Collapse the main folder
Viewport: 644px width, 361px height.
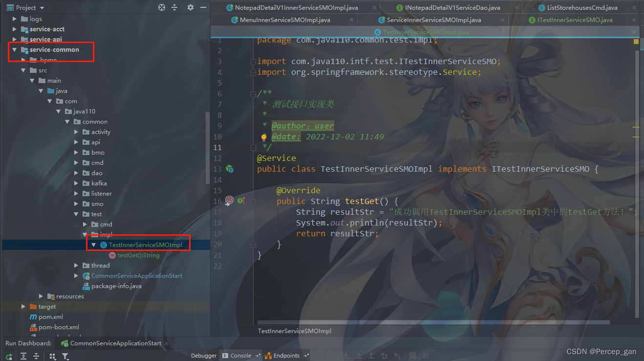[32, 81]
